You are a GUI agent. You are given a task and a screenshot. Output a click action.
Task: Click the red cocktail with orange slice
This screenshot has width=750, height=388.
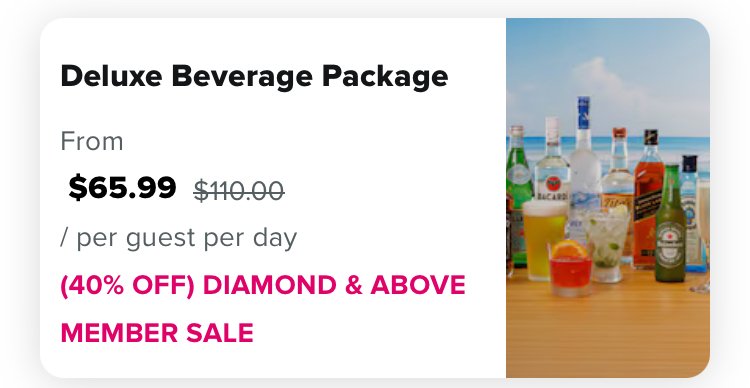coord(569,267)
